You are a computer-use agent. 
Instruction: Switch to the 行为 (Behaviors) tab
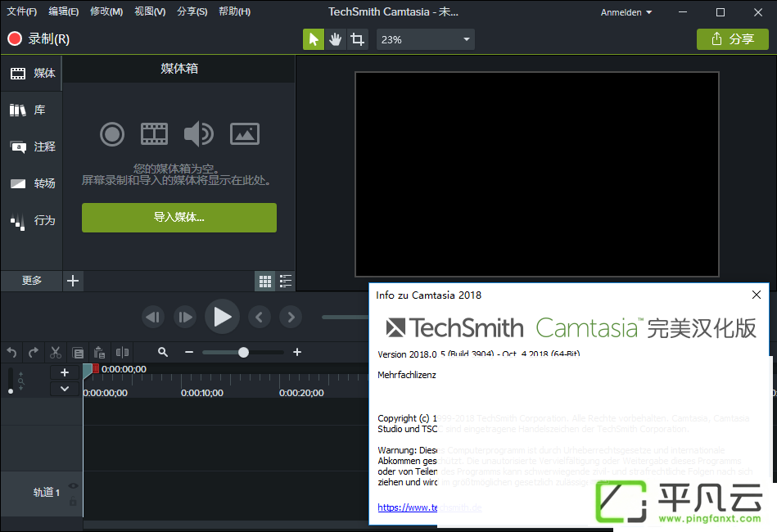[31, 220]
